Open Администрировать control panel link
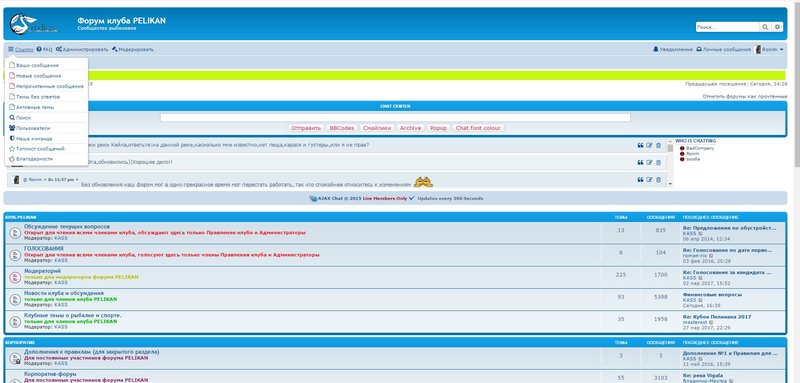The height and width of the screenshot is (383, 800). tap(82, 49)
